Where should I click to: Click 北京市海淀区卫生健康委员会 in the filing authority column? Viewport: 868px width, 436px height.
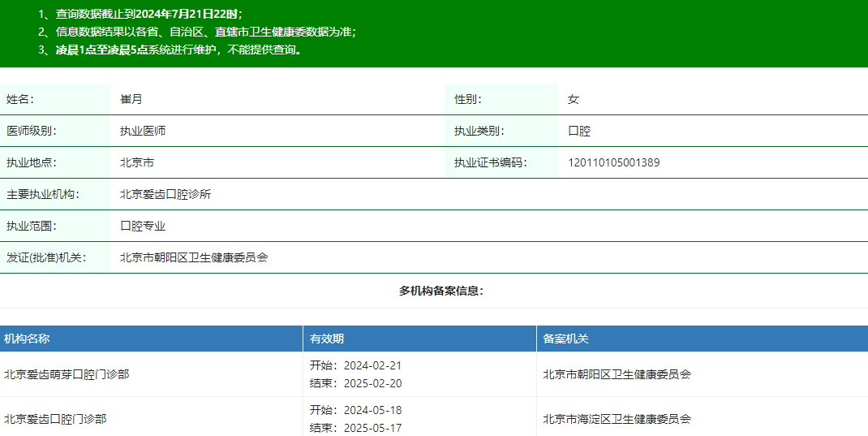coord(617,419)
